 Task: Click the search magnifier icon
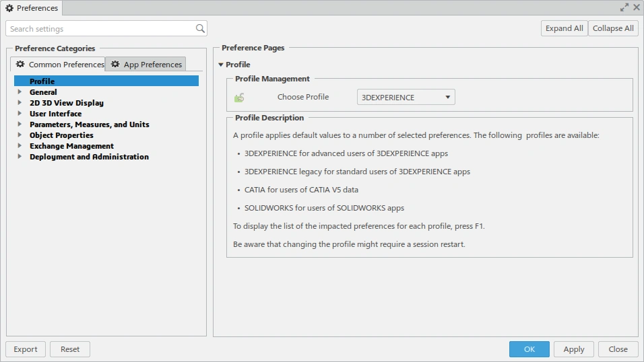coord(200,29)
